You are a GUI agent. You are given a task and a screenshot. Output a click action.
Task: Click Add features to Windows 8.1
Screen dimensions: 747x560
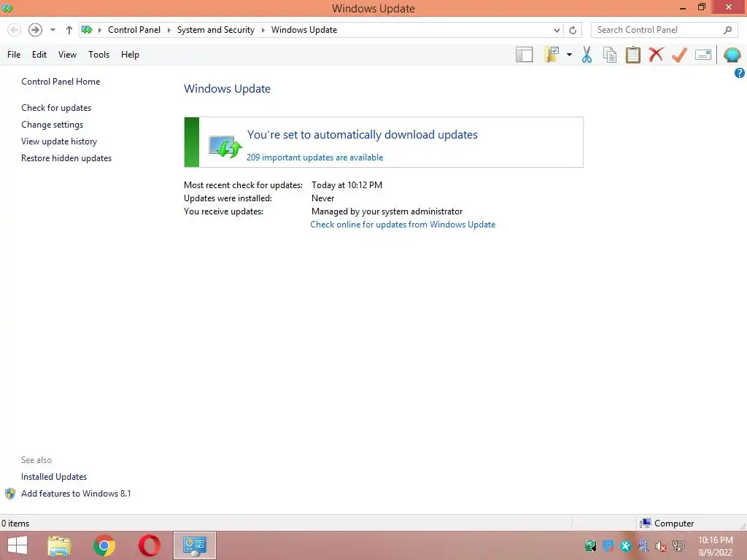76,494
